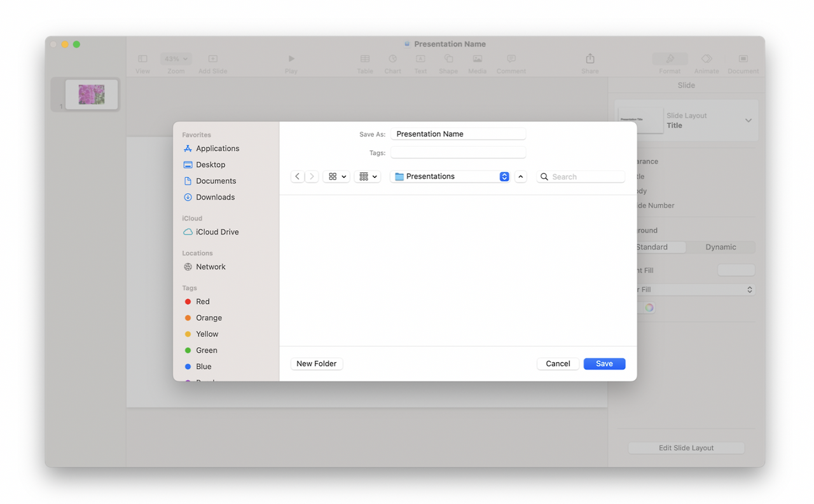Click the Chart toolbar icon
This screenshot has width=814, height=504.
coord(393,58)
